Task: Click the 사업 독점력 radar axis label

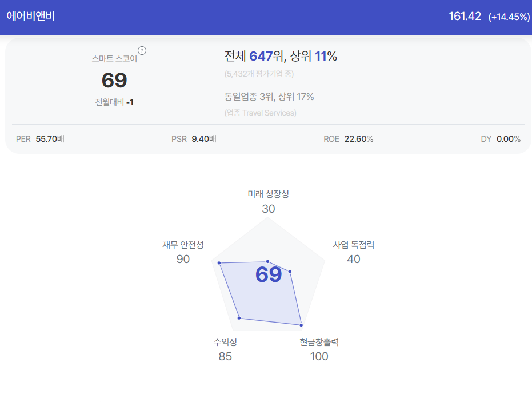Action: coord(354,245)
